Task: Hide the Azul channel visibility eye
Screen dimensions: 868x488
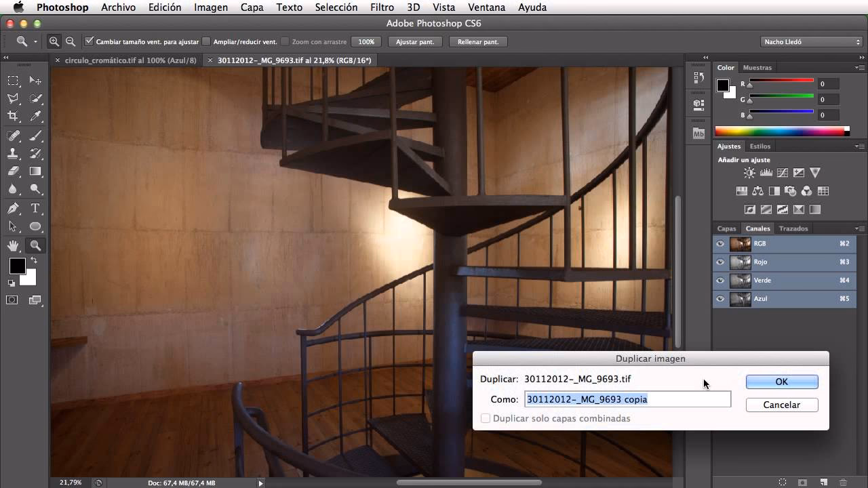Action: (x=720, y=298)
